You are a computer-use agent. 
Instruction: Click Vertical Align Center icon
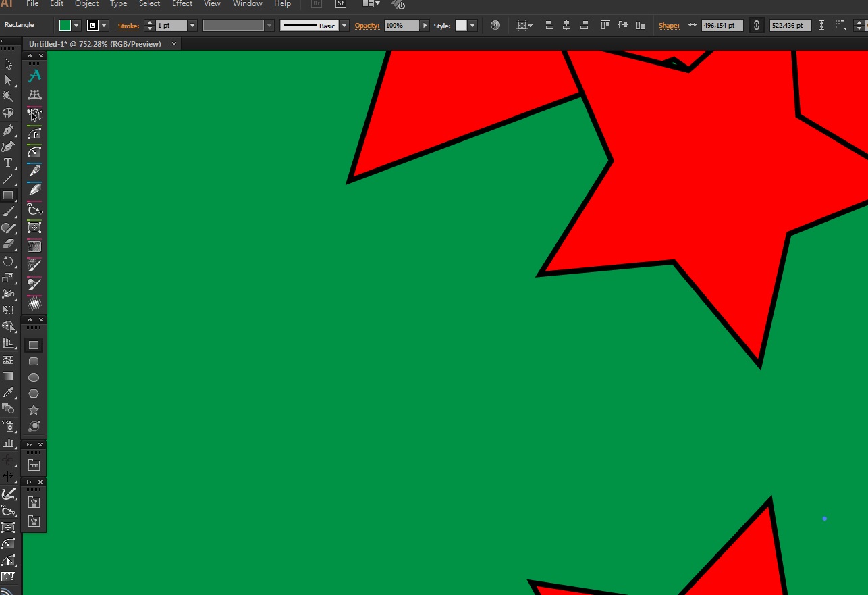(622, 25)
